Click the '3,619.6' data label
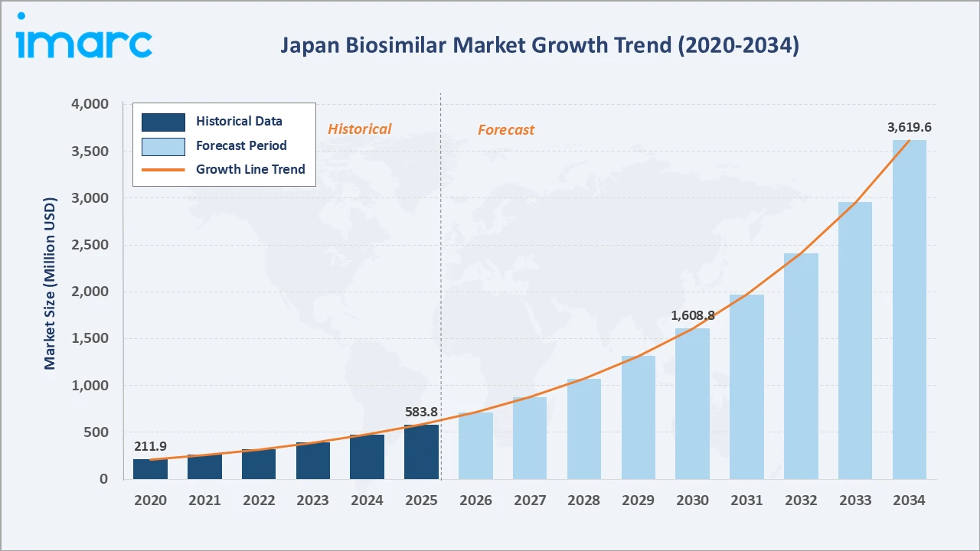Screen dimensions: 980x551 910,128
